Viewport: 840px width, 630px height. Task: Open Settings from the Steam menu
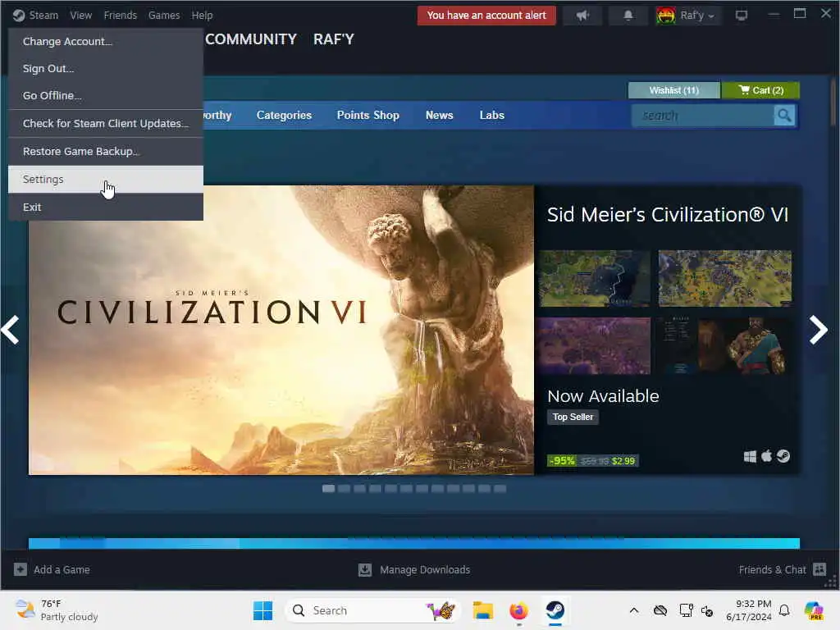[x=106, y=179]
